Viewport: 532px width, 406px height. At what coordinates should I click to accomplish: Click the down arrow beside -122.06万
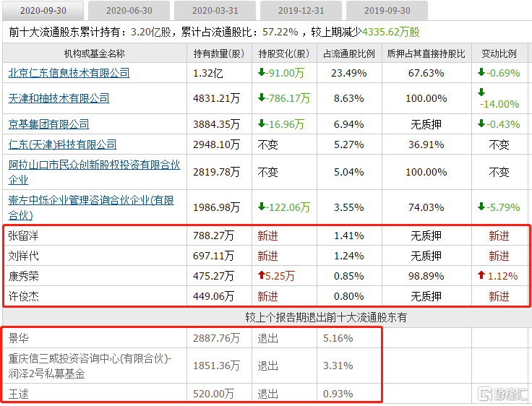click(261, 206)
